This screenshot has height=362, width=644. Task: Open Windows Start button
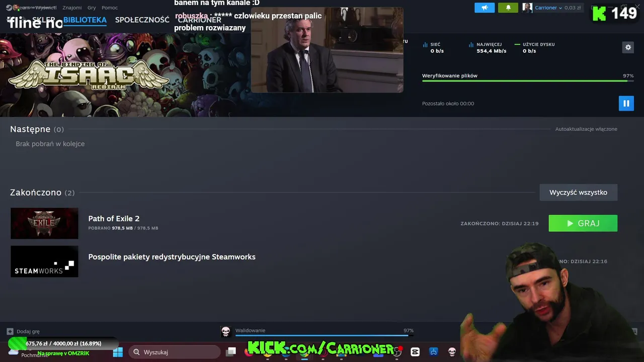(x=118, y=352)
